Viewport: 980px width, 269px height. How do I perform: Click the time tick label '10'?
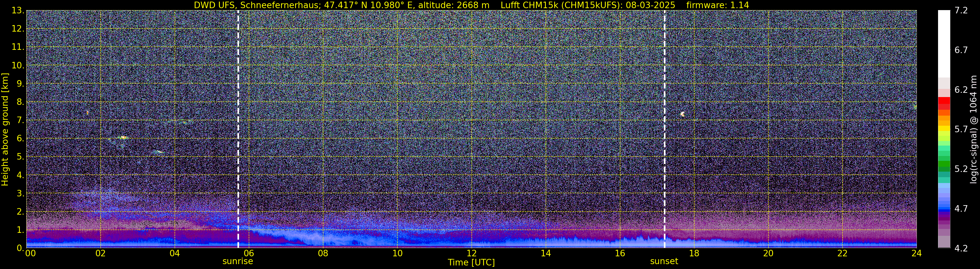(397, 253)
